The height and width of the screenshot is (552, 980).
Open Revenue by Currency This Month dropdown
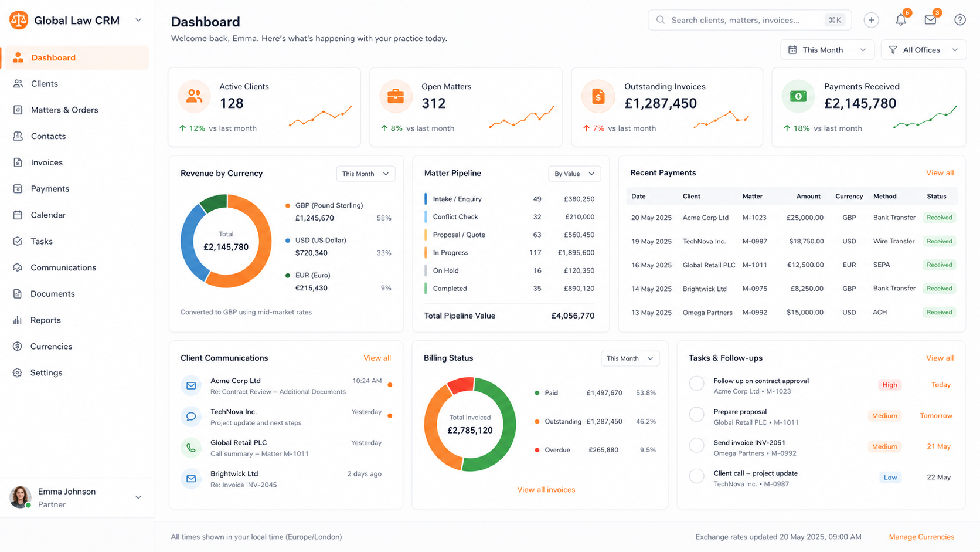pyautogui.click(x=365, y=174)
